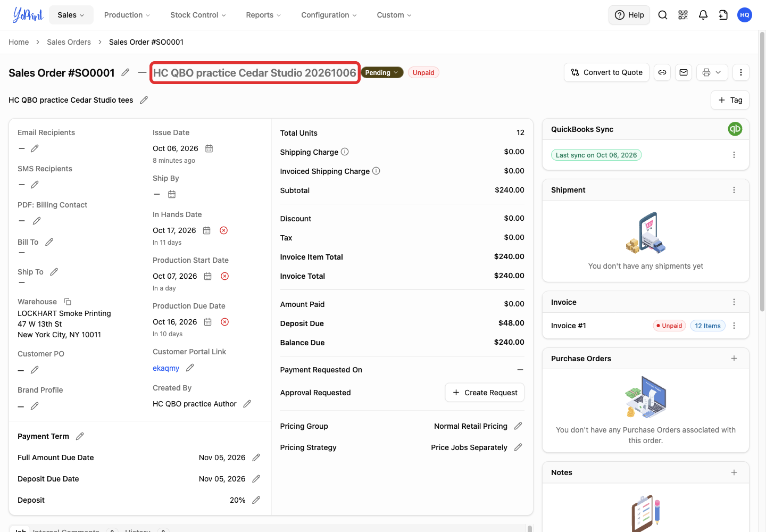Click the QuickBooks logo icon
Viewport: 766px width, 532px height.
[735, 129]
